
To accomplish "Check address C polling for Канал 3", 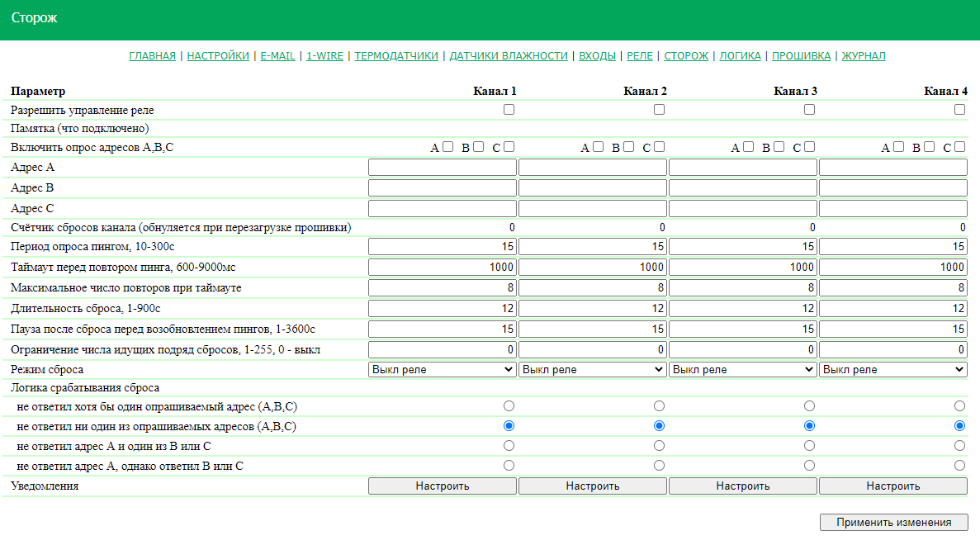I will [809, 147].
